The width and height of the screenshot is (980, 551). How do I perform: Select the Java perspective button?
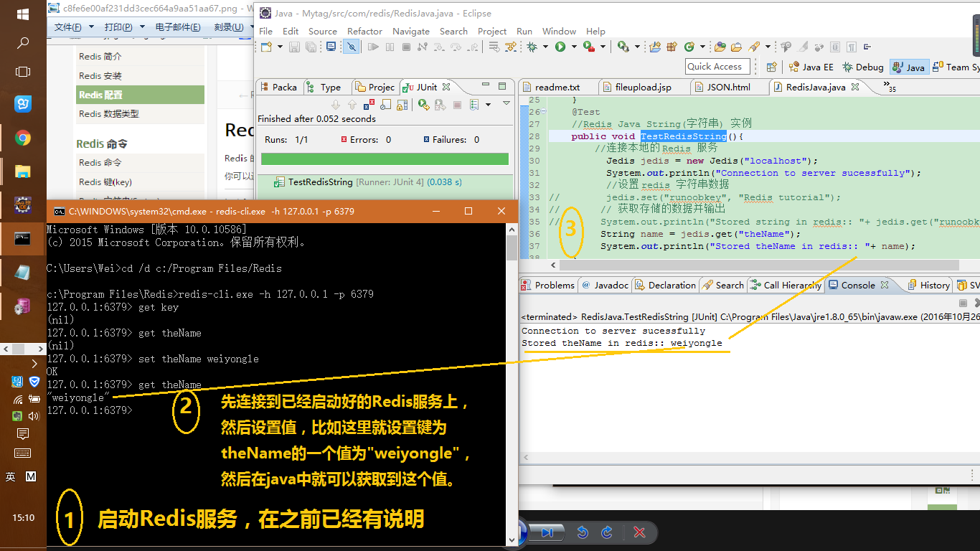pos(909,67)
